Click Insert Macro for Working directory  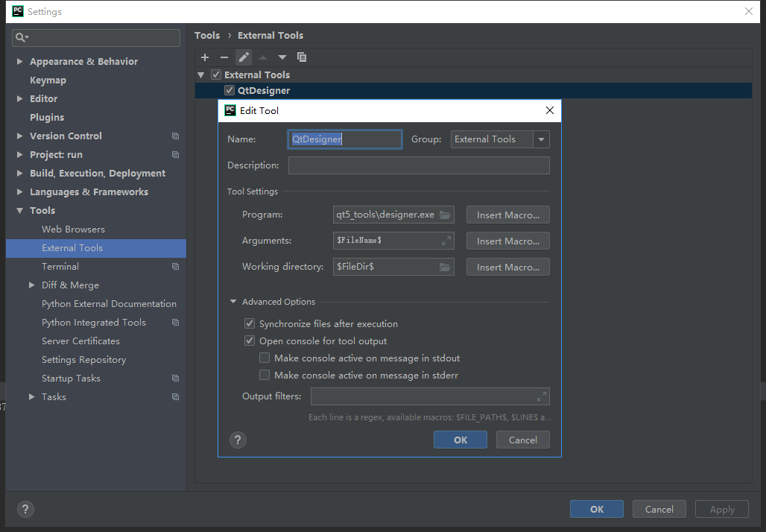[508, 267]
